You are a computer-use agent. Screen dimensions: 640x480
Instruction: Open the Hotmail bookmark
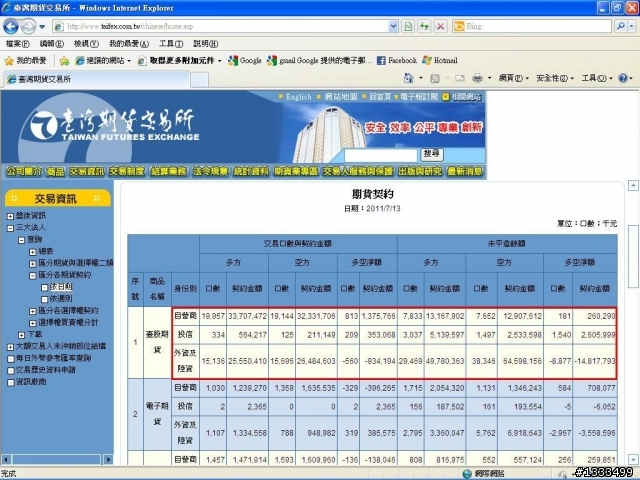tap(440, 61)
